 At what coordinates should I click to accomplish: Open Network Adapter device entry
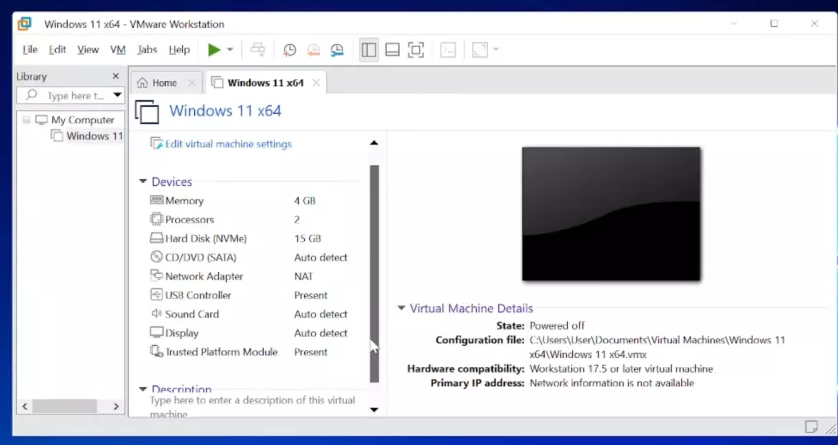coord(204,276)
